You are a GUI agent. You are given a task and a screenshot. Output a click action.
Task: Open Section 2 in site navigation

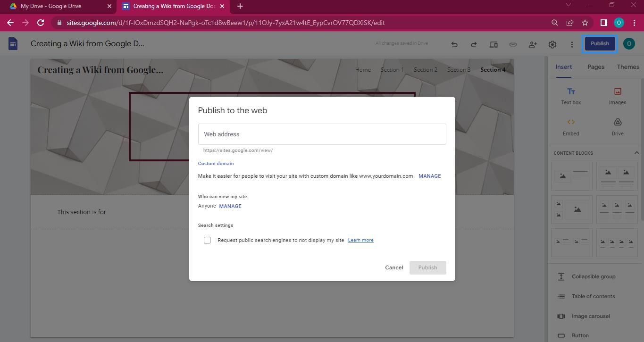coord(426,70)
